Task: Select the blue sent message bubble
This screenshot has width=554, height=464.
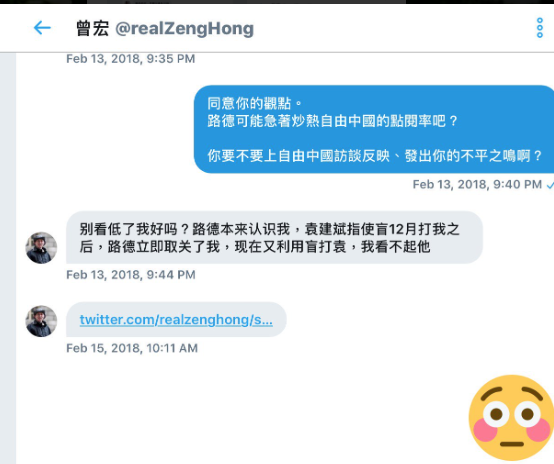Action: pos(374,129)
